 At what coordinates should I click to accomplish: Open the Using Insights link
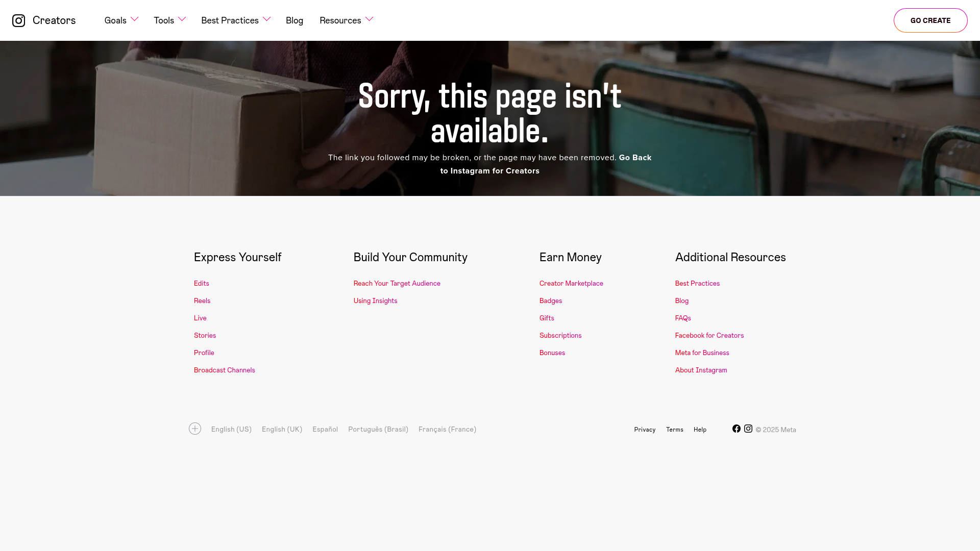coord(376,300)
